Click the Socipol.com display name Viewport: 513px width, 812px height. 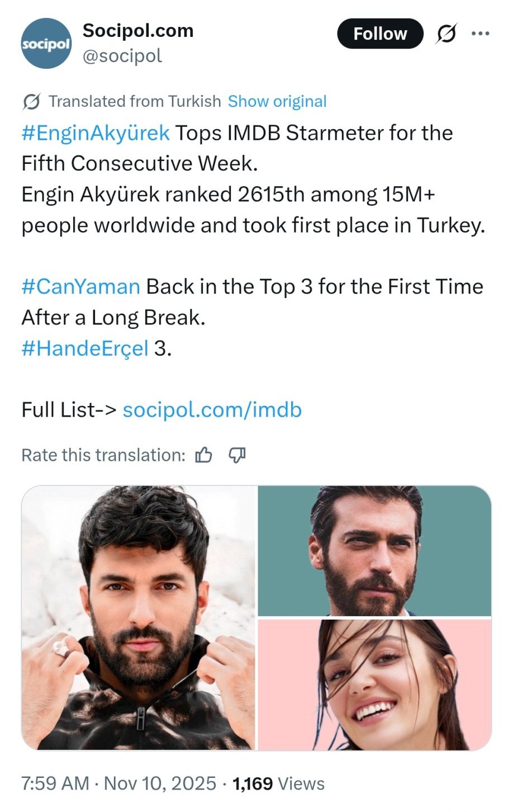[x=138, y=31]
